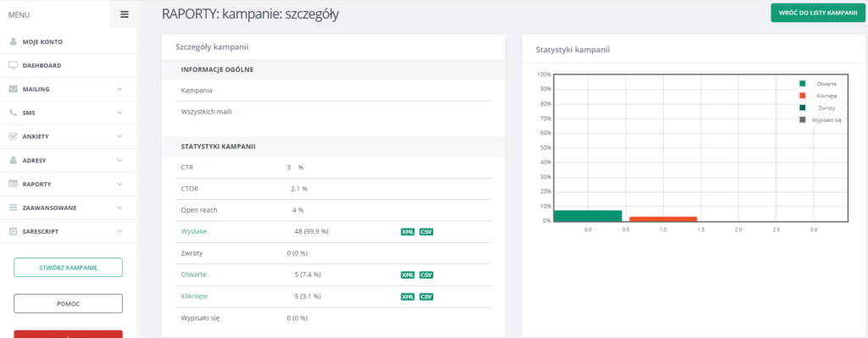The image size is (868, 338).
Task: Click Wróć do listy kampanii button
Action: click(x=817, y=13)
